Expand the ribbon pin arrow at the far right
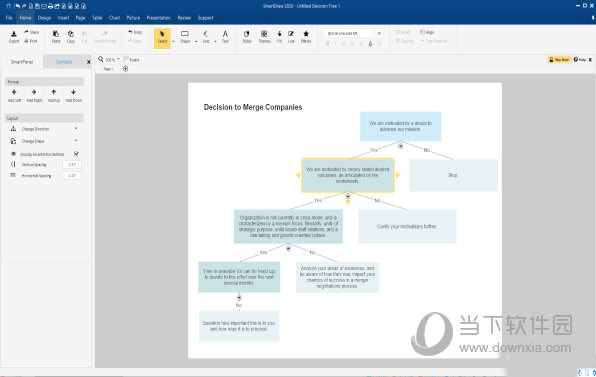The height and width of the screenshot is (377, 596). [593, 17]
